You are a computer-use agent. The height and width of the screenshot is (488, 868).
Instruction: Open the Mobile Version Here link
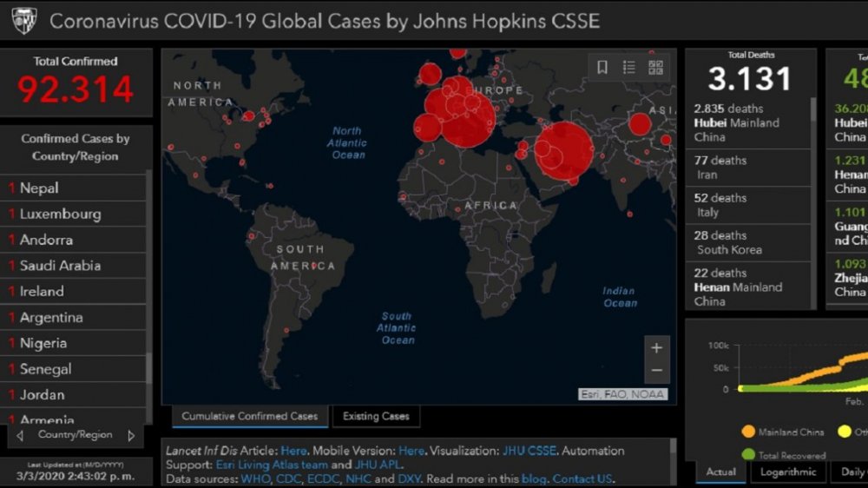click(x=411, y=451)
